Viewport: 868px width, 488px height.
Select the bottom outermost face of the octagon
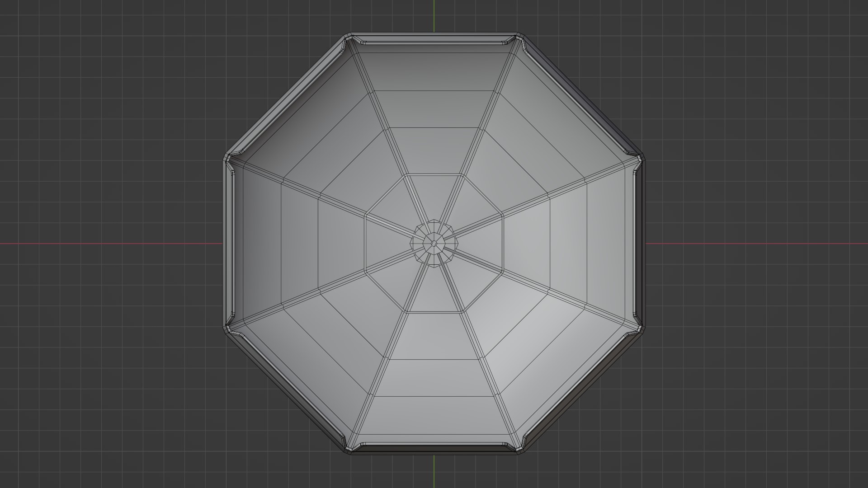(434, 416)
